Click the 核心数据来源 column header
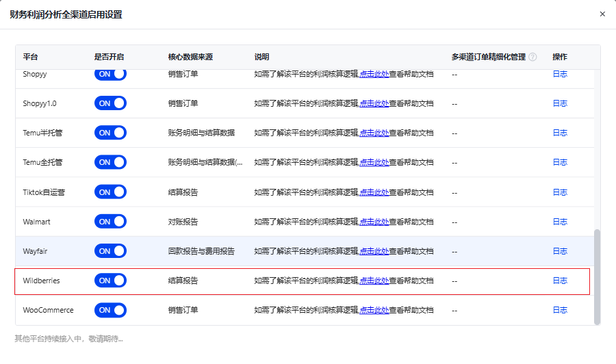Image resolution: width=616 pixels, height=364 pixels. [190, 57]
